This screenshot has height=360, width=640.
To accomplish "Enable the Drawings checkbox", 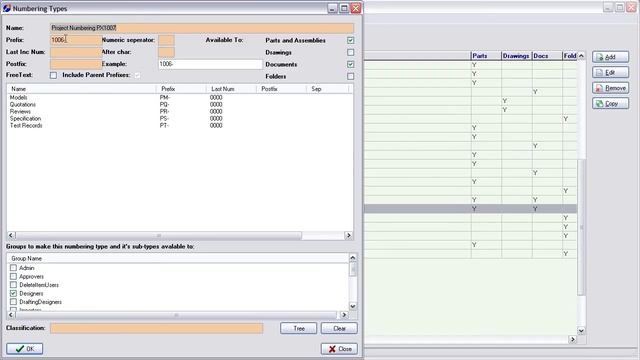I will (350, 52).
